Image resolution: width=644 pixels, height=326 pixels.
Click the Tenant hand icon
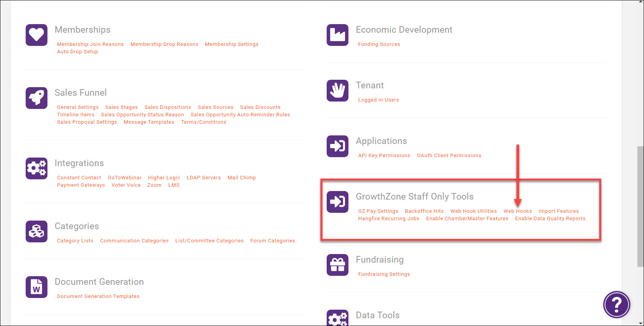pyautogui.click(x=338, y=91)
